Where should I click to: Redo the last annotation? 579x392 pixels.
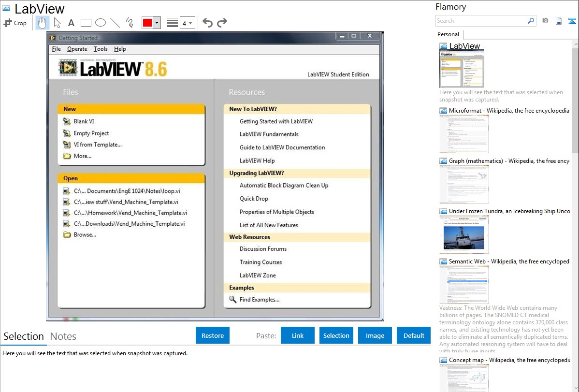[222, 23]
